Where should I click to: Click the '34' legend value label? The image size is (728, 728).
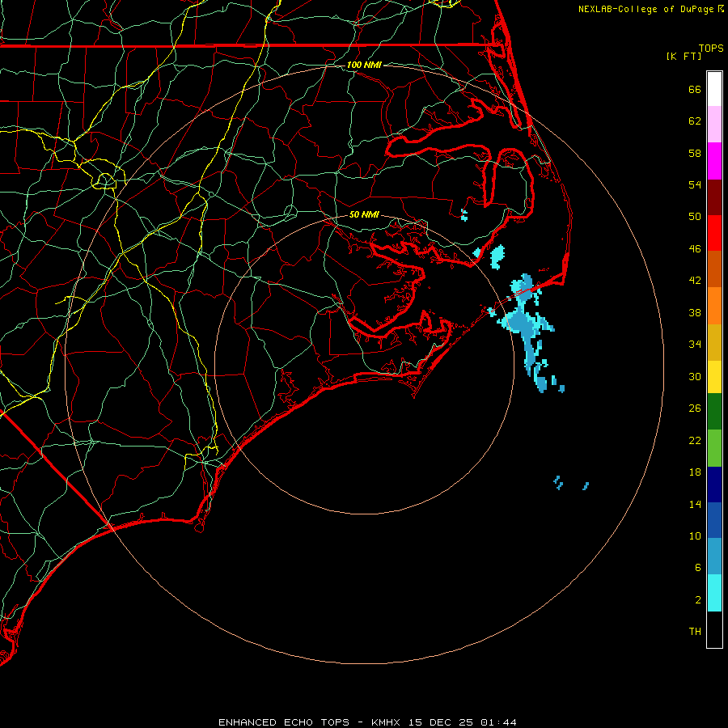click(x=695, y=345)
